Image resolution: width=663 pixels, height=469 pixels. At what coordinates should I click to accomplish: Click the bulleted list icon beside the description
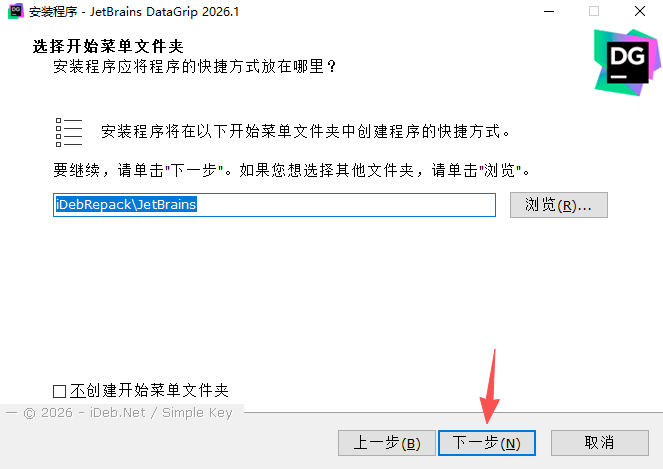click(x=68, y=132)
